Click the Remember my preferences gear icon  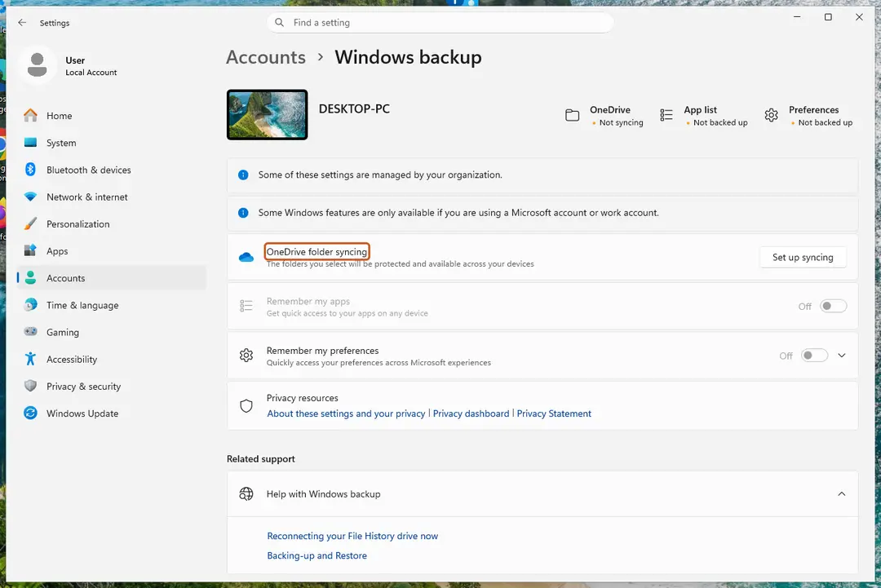point(246,355)
